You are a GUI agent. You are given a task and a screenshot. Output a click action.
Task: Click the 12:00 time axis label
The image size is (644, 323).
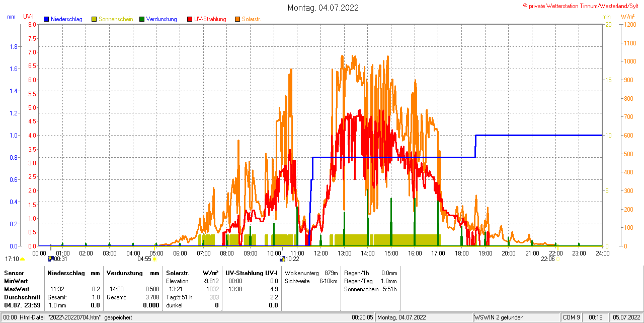pyautogui.click(x=321, y=253)
